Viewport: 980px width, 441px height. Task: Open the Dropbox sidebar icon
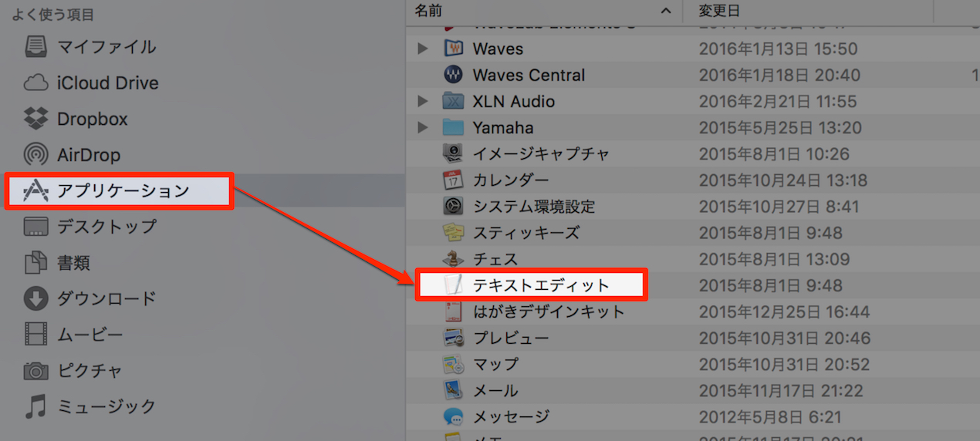[x=36, y=119]
